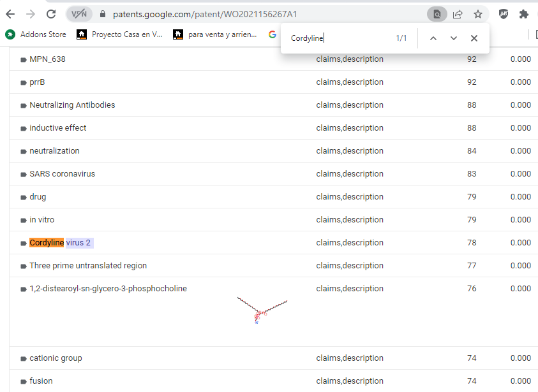Click the ad blocker extension icon
This screenshot has width=538, height=392.
click(x=504, y=14)
